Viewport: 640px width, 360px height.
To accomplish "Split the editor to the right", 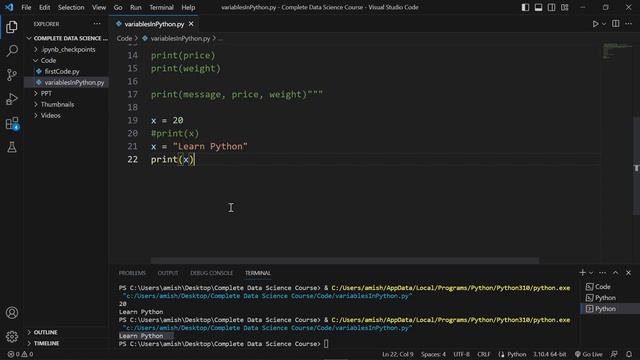I will [x=616, y=24].
